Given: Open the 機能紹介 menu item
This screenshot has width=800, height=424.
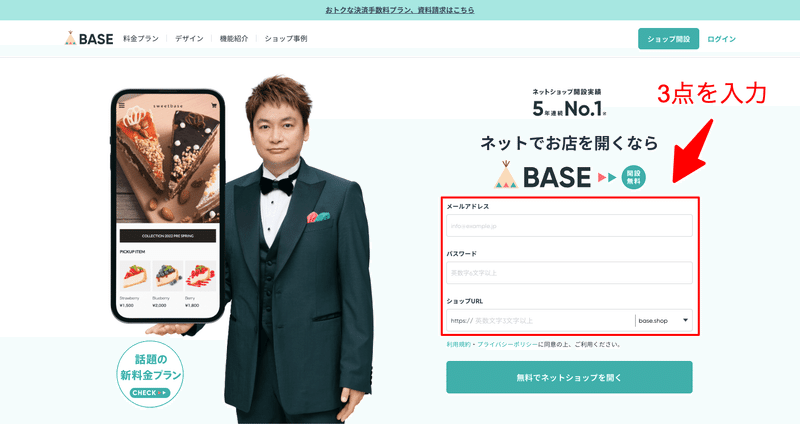Looking at the screenshot, I should [x=234, y=39].
